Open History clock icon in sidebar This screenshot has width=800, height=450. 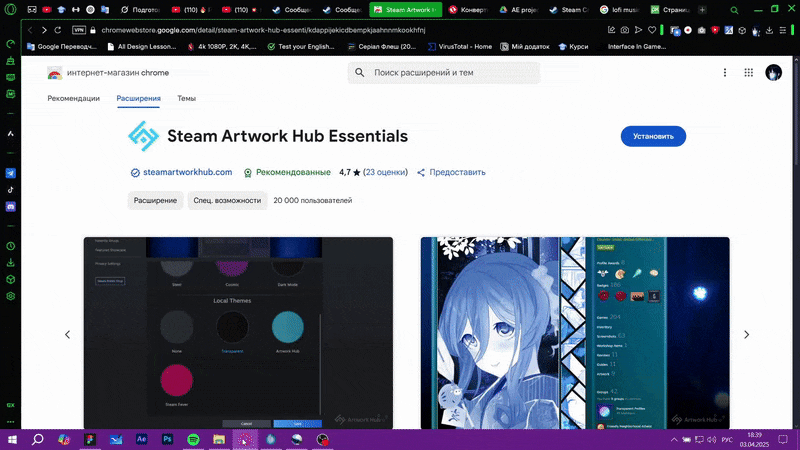click(10, 246)
